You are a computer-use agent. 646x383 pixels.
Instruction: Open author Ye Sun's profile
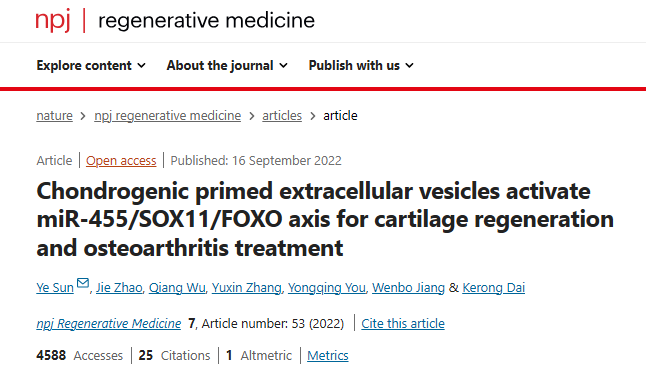pyautogui.click(x=55, y=287)
